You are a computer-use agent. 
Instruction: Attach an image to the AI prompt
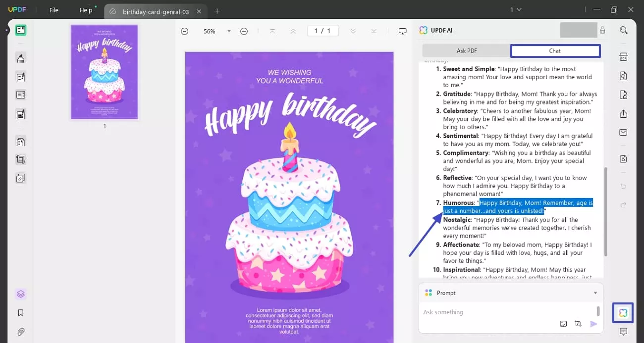click(563, 324)
